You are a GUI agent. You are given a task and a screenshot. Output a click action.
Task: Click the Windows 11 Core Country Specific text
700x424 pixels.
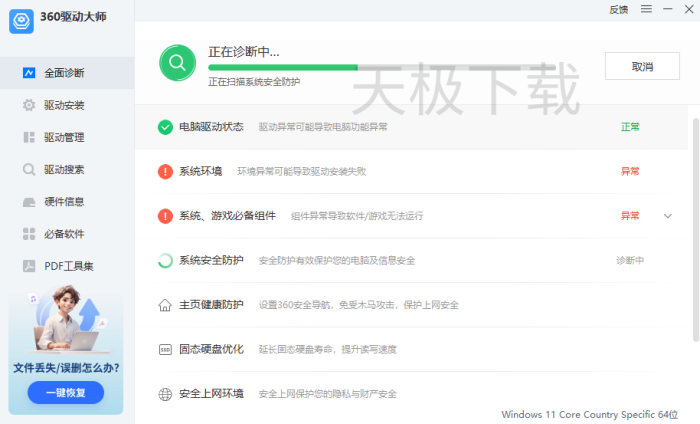pyautogui.click(x=590, y=415)
